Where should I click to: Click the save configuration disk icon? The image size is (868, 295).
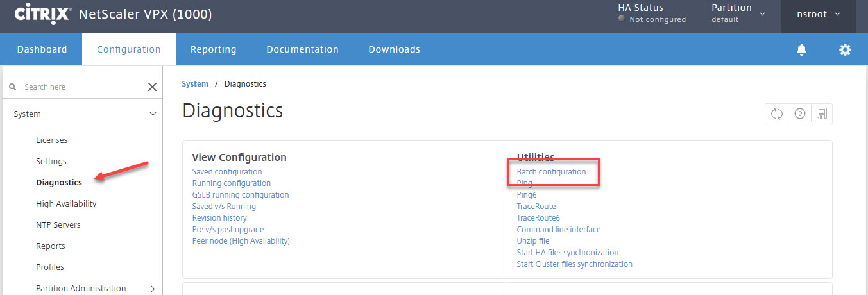822,114
